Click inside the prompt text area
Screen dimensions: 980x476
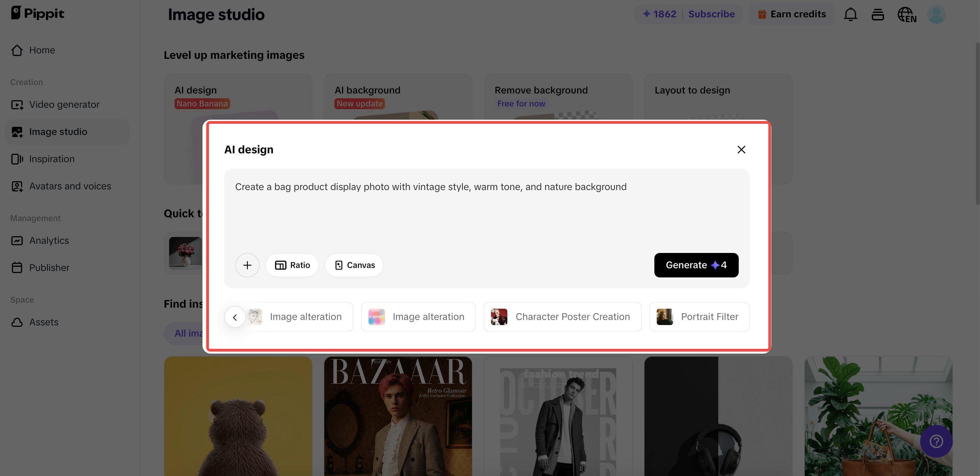pyautogui.click(x=486, y=213)
